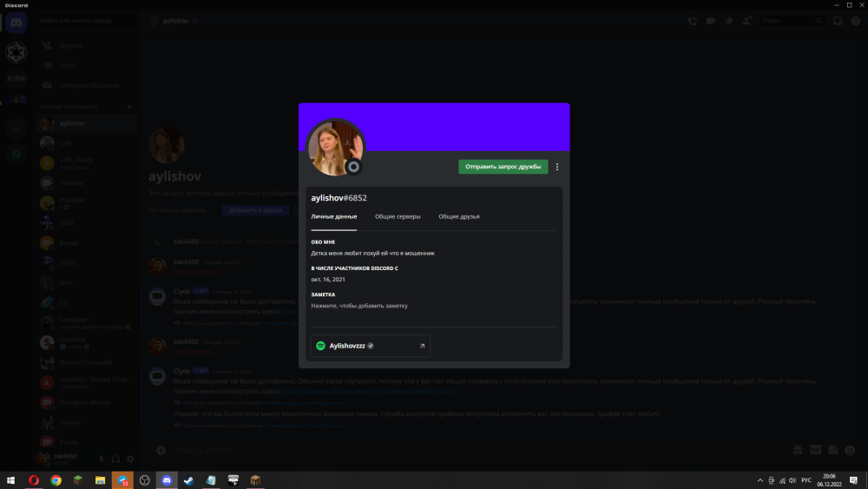Click the note field to add a note
868x489 pixels.
tap(359, 306)
